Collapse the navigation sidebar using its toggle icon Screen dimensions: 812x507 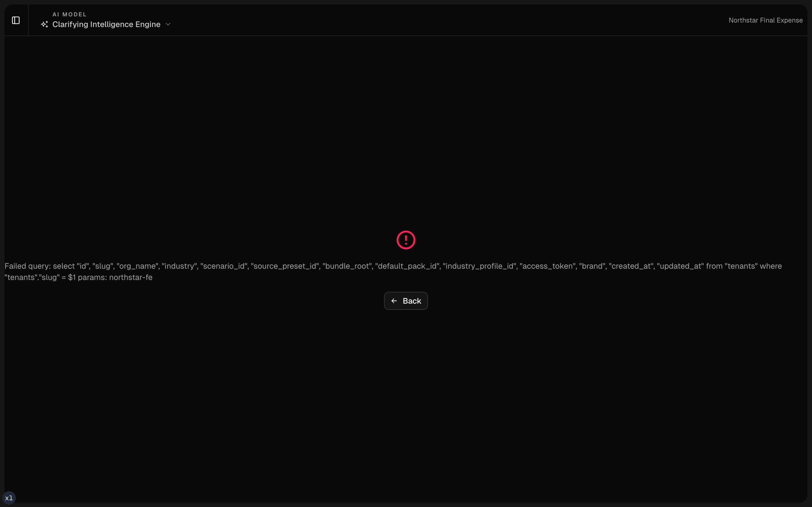click(16, 20)
